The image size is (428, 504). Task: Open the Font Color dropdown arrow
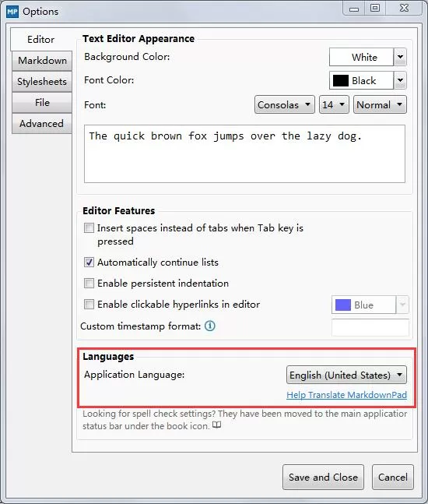coord(400,80)
